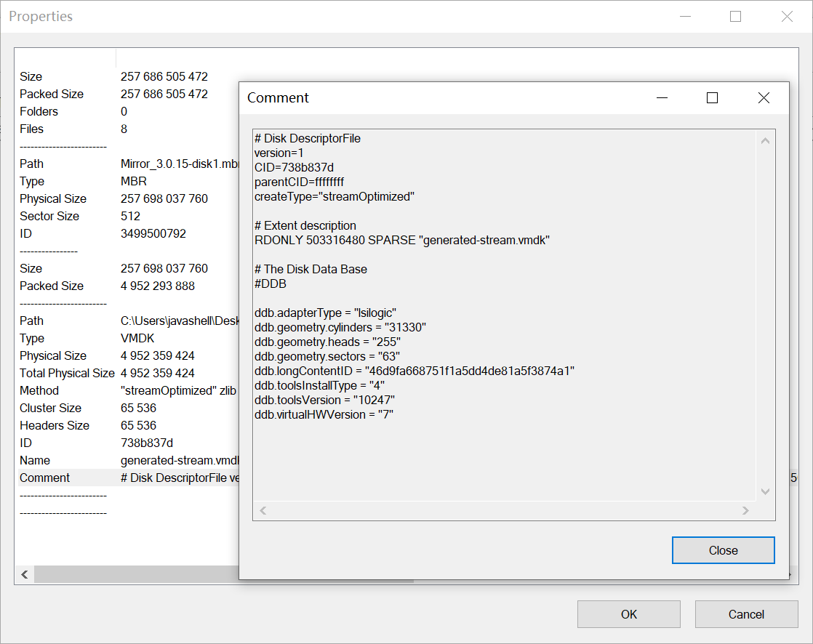813x644 pixels.
Task: Click the Name value generated-stream.vmdk
Action: 180,461
